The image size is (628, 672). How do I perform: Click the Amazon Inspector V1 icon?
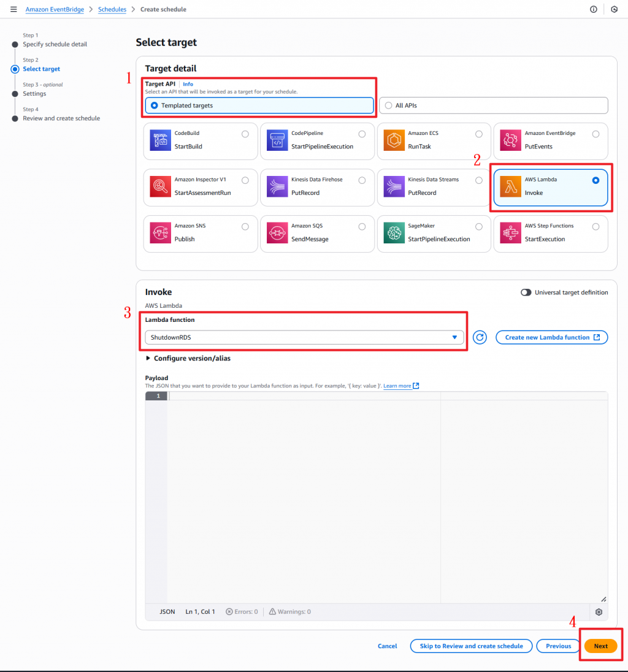point(160,186)
